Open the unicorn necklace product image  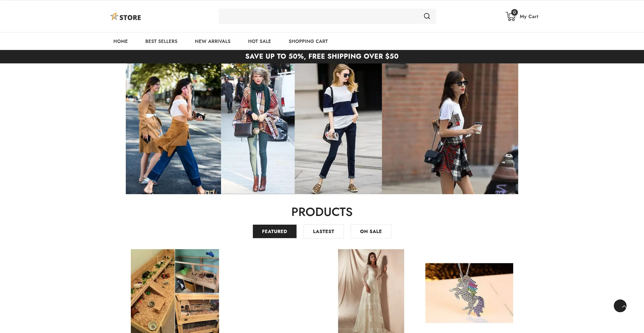point(469,293)
